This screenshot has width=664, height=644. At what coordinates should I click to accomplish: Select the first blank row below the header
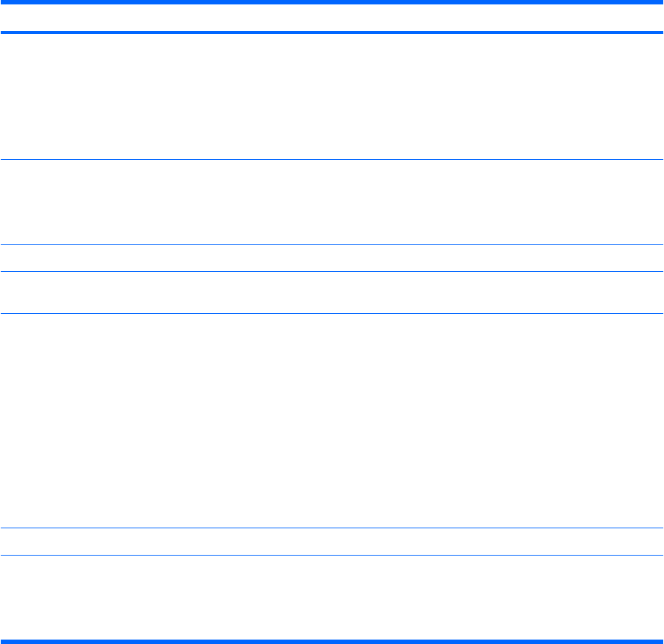tap(332, 97)
